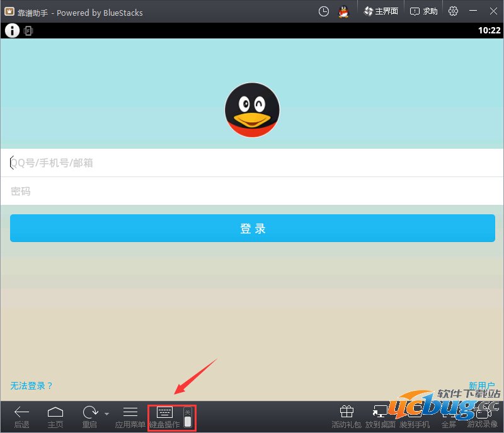This screenshot has height=433, width=504.
Task: Click the 无法登录？ link
Action: pos(31,386)
